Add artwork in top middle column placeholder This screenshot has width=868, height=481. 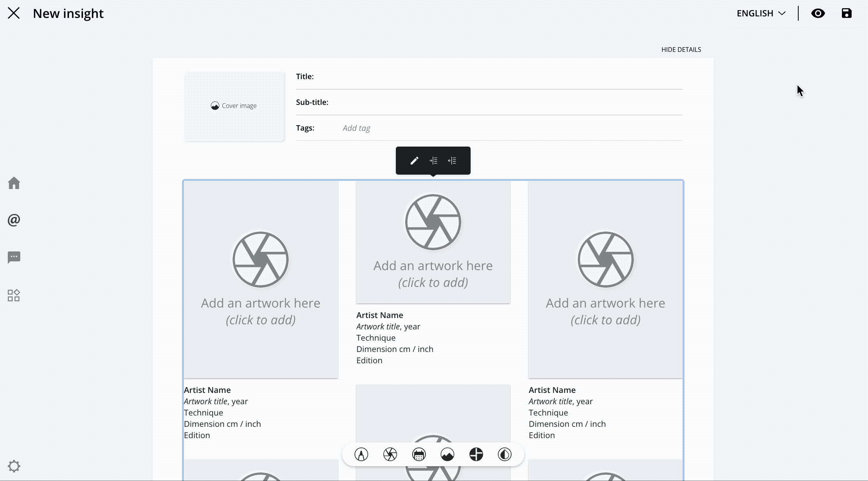pyautogui.click(x=433, y=242)
